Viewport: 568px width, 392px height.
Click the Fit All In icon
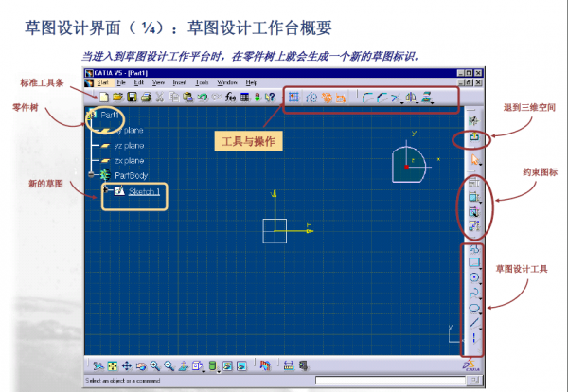pos(113,365)
